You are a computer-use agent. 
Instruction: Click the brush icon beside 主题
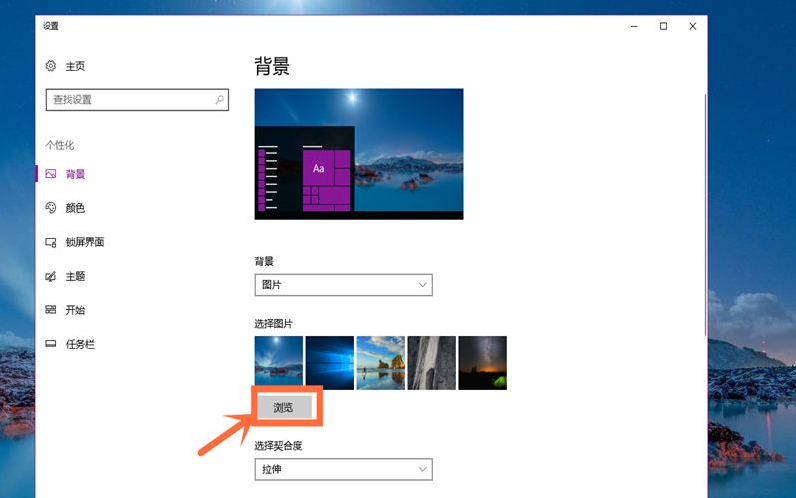coord(51,276)
